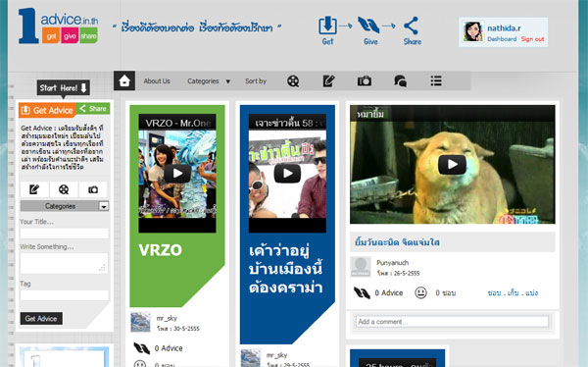This screenshot has width=588, height=367.
Task: Open nathida.r username link
Action: coord(504,28)
